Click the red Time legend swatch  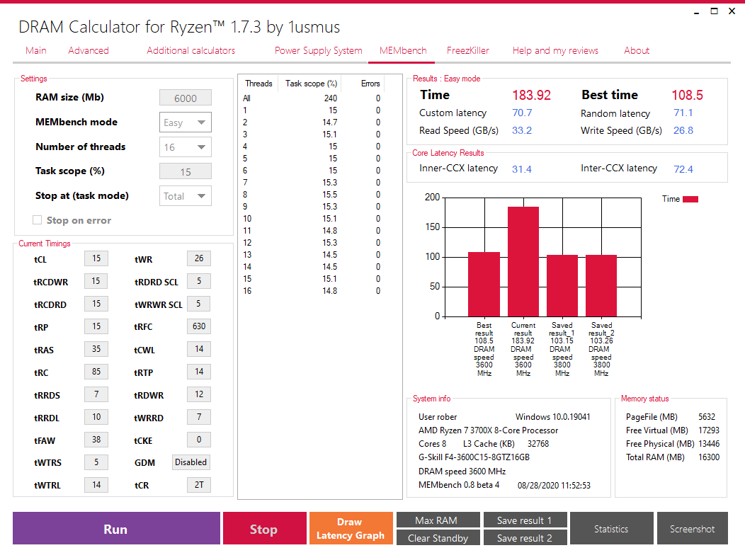(x=690, y=199)
